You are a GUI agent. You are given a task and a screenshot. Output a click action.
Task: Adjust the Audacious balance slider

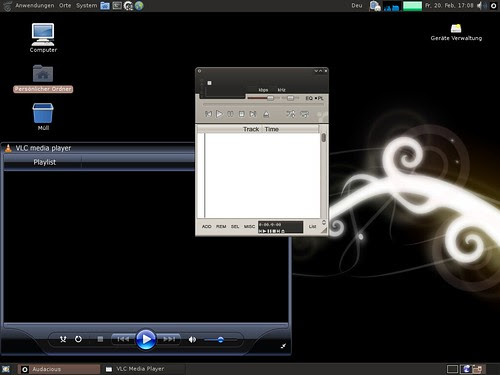[290, 98]
